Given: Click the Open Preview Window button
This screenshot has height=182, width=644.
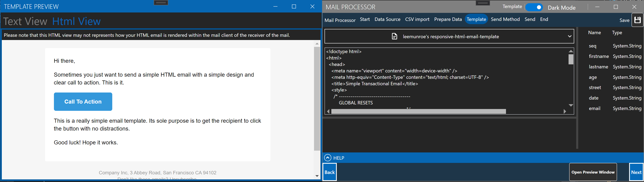Looking at the screenshot, I should click(x=593, y=172).
